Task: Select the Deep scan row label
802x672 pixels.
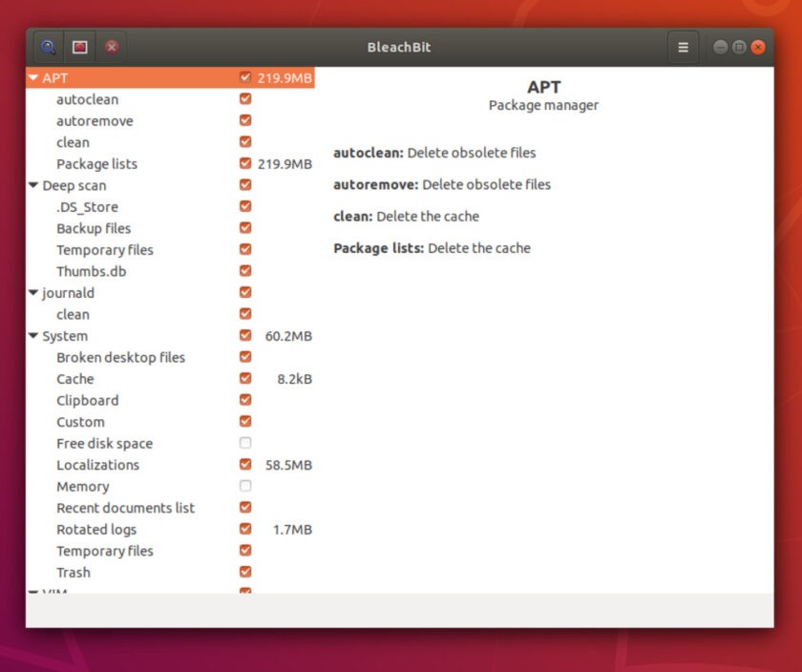Action: tap(74, 185)
